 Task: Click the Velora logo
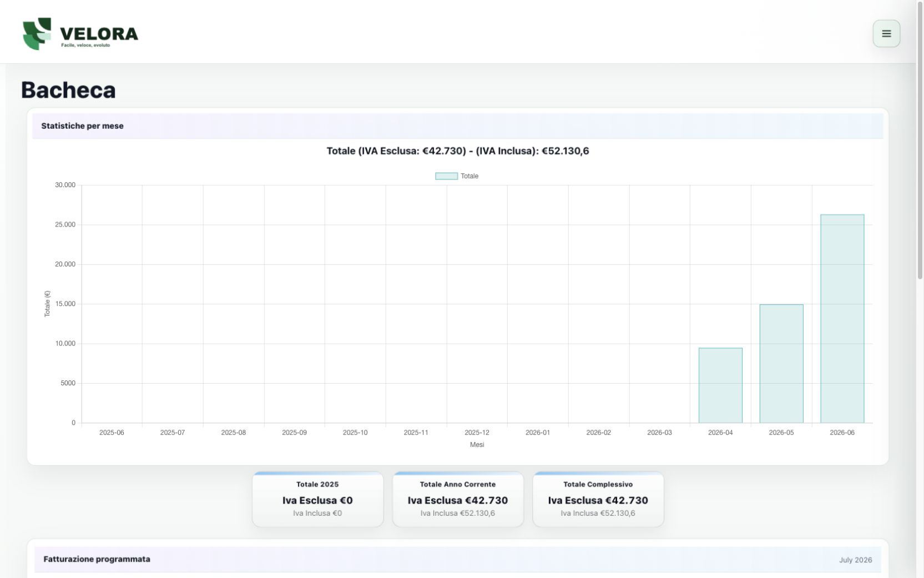[80, 33]
